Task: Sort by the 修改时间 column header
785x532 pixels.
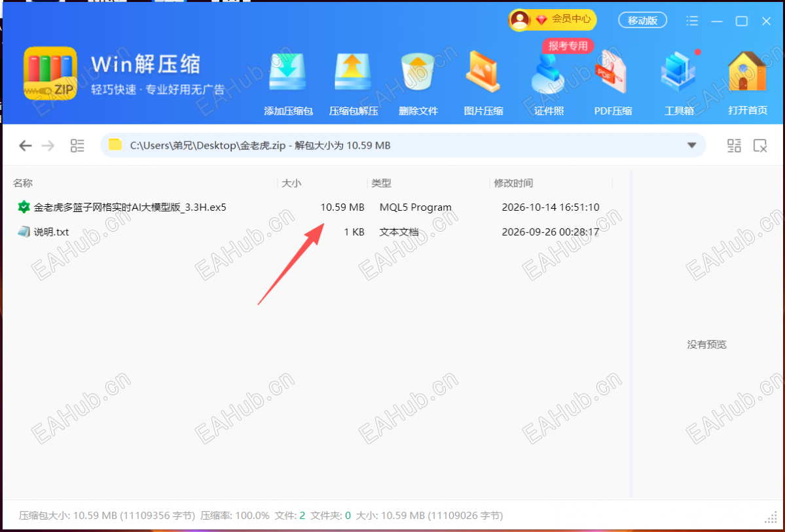Action: (x=513, y=183)
